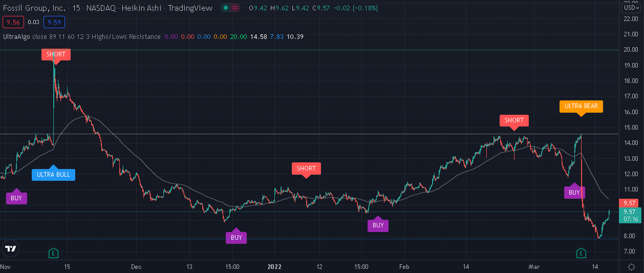
Task: Click the 2022 label on the time axis
Action: 274,267
